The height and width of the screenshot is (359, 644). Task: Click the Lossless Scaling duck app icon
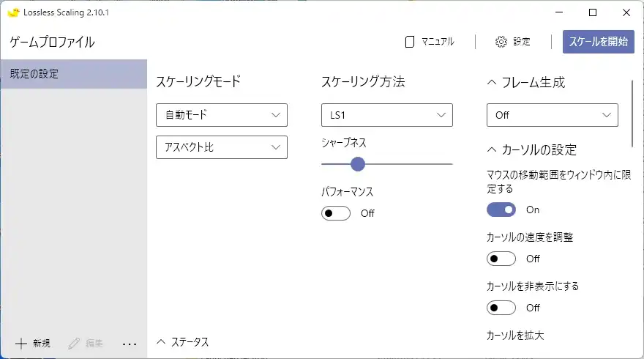coord(13,12)
